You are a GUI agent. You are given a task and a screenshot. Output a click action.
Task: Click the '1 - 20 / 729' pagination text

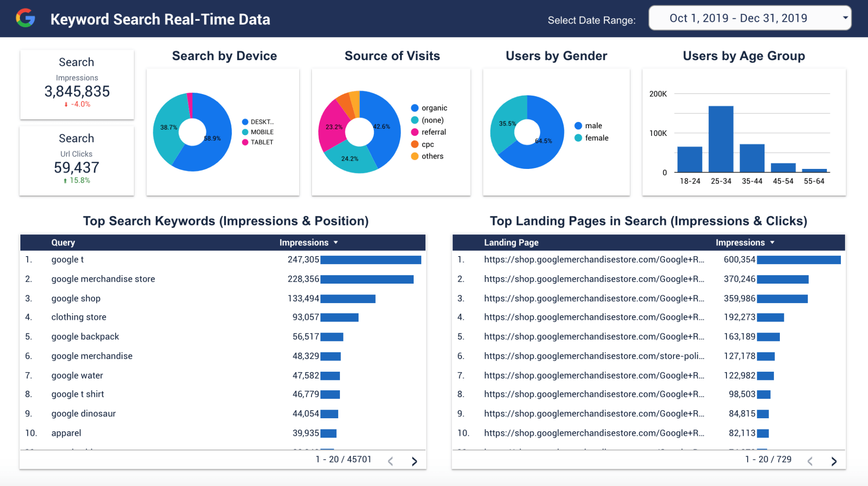[768, 459]
